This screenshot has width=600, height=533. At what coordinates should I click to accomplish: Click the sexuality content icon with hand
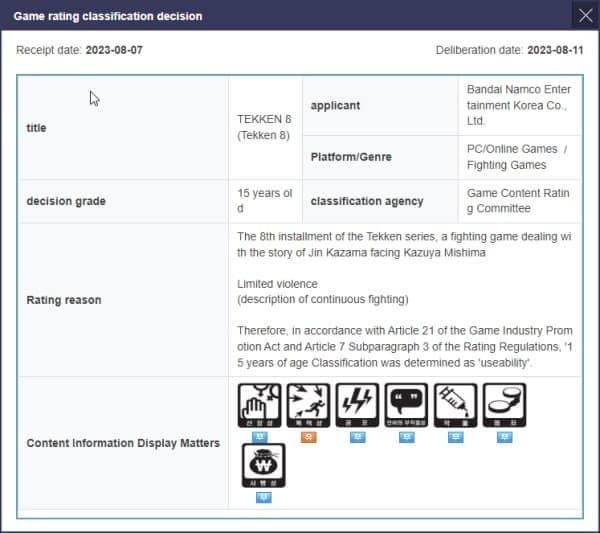coord(259,405)
